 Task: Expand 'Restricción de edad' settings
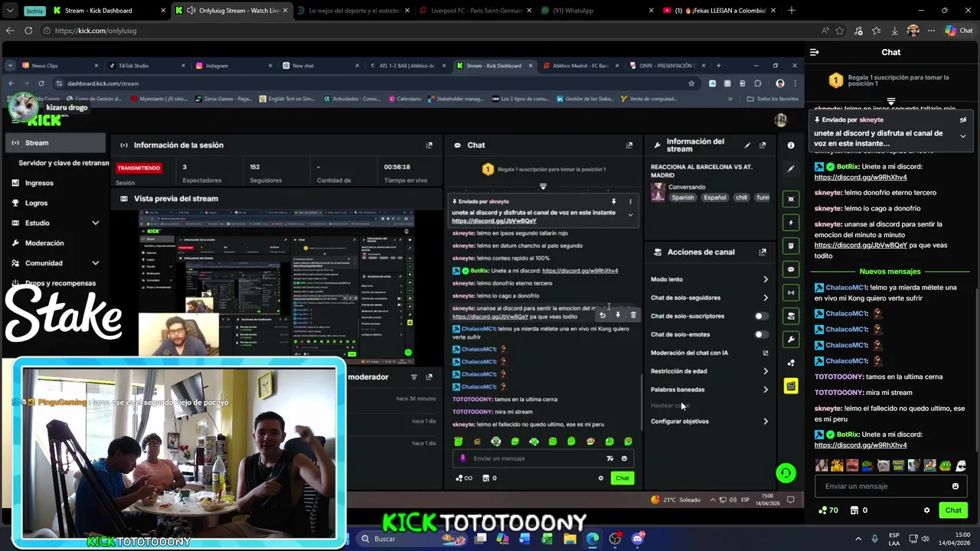(x=765, y=371)
